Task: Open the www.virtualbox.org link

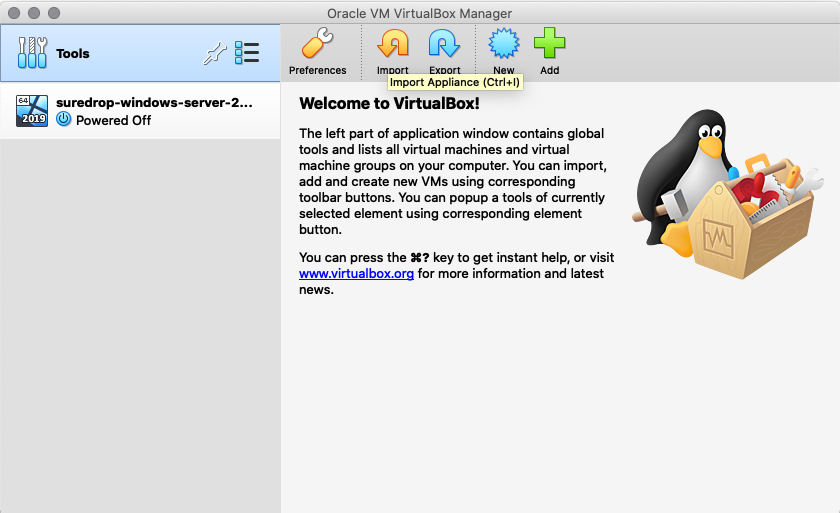Action: (356, 274)
